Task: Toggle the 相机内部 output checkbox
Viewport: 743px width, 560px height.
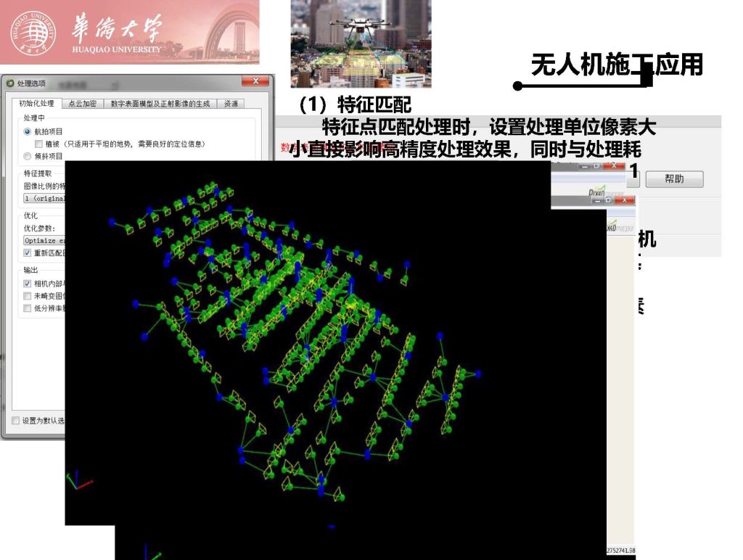Action: [x=28, y=284]
